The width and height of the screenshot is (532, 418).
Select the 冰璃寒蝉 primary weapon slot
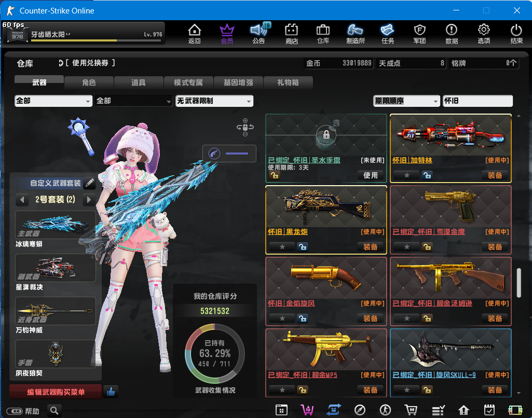pos(56,225)
